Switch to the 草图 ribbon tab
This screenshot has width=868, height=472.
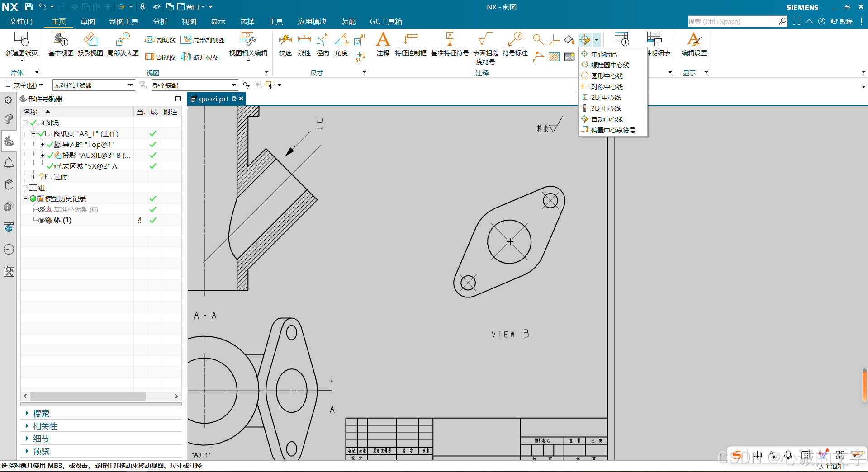(88, 21)
